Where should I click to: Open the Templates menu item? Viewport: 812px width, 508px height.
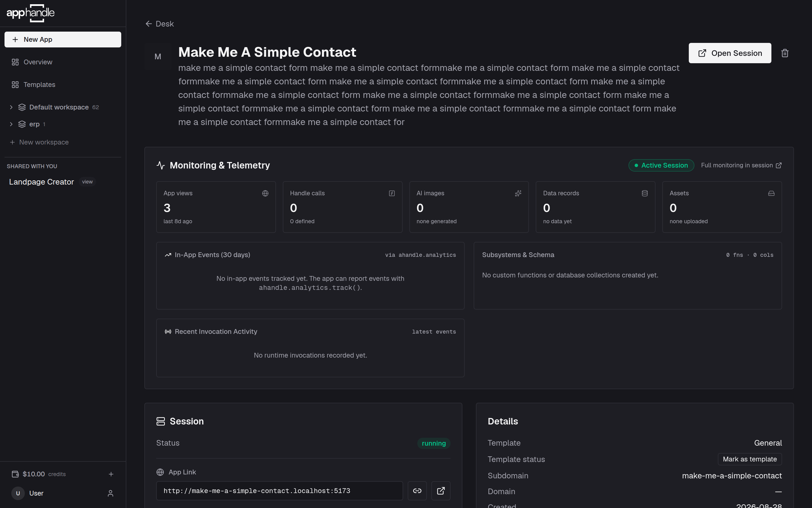point(63,85)
